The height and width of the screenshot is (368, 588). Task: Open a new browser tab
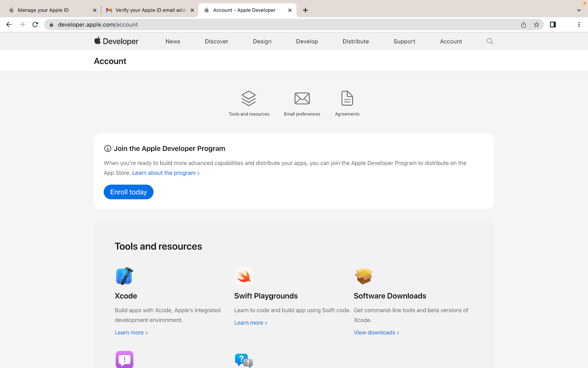305,10
